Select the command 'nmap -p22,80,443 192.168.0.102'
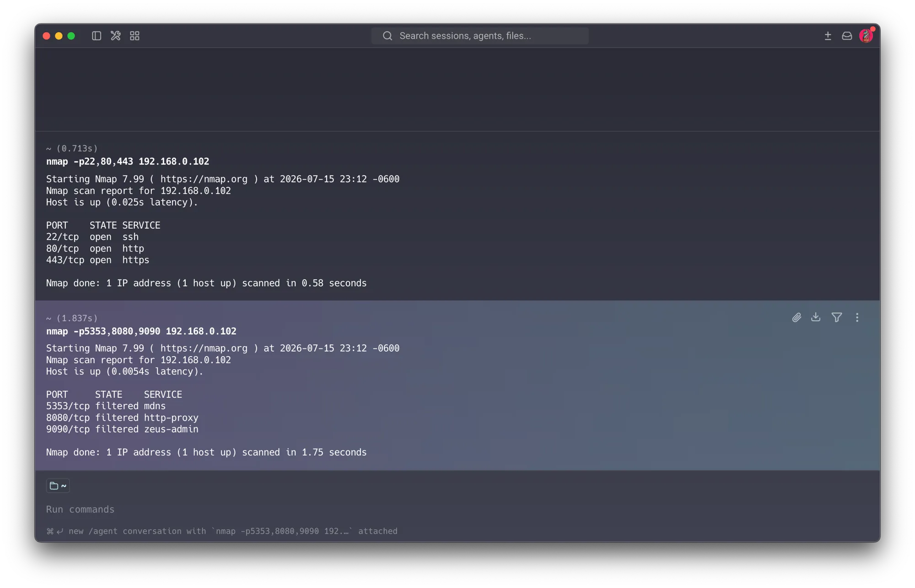 tap(128, 161)
